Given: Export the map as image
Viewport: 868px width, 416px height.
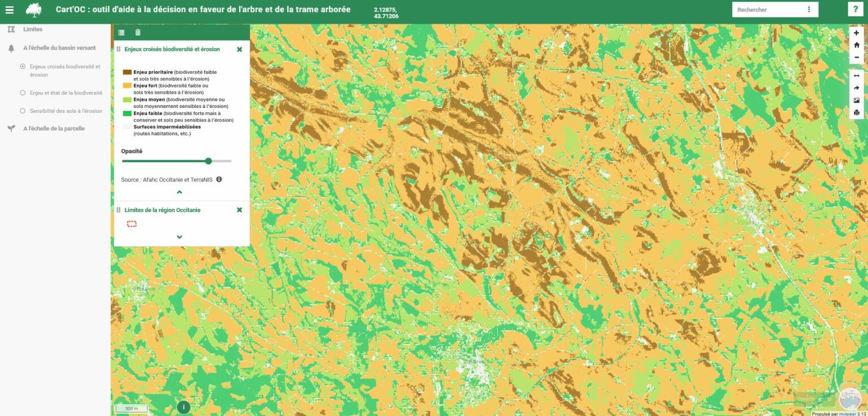Looking at the screenshot, I should [x=856, y=100].
